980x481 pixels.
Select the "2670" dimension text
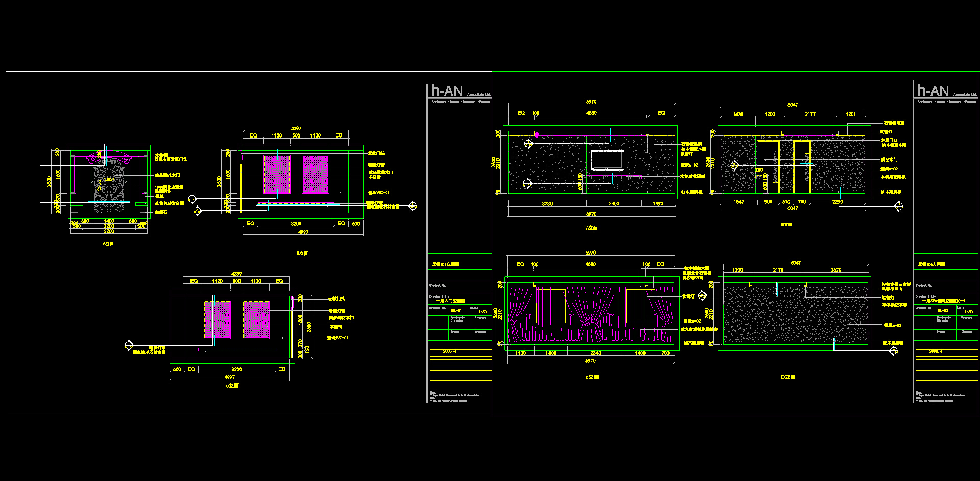(836, 270)
